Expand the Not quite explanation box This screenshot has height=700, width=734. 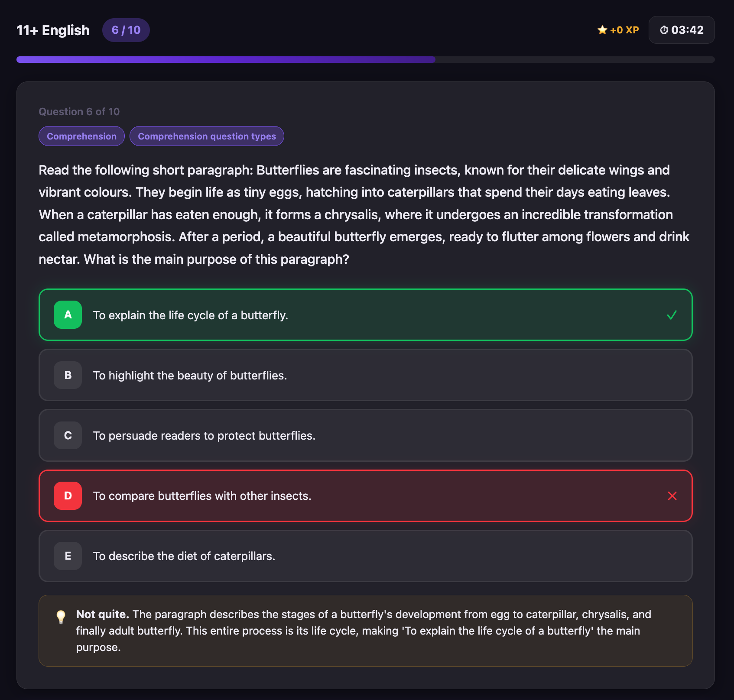366,630
